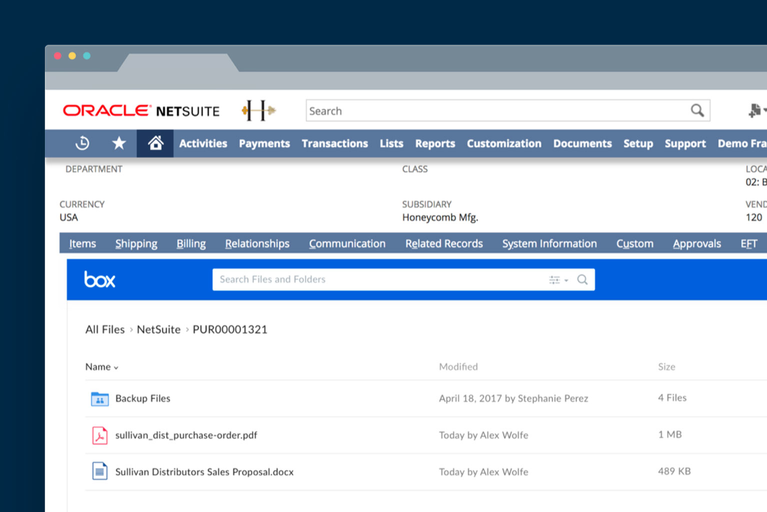Click the Box search magnifier icon

[x=582, y=280]
